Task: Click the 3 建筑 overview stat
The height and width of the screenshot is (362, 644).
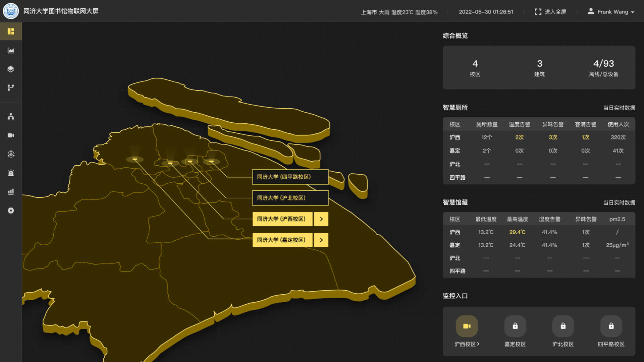Action: [x=539, y=68]
